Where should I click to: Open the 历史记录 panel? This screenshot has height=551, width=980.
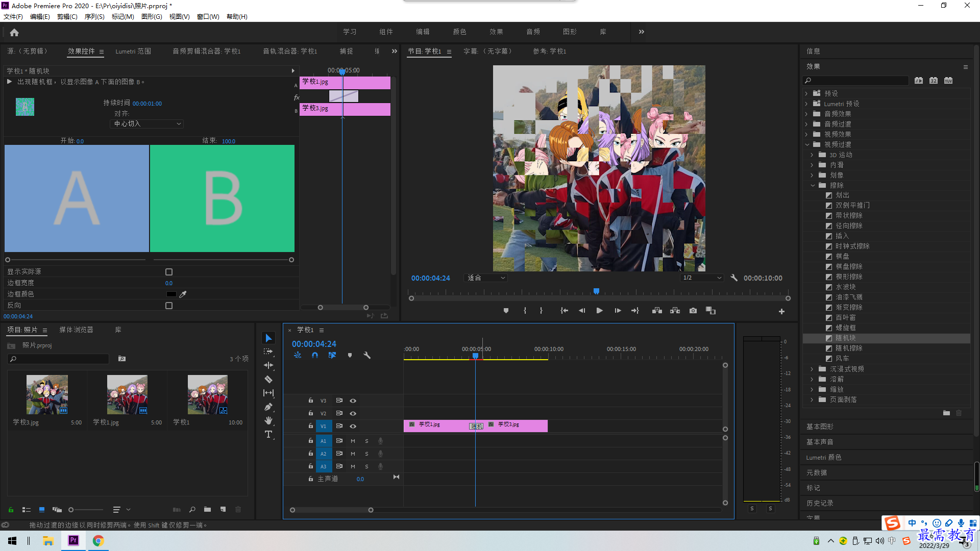coord(820,504)
